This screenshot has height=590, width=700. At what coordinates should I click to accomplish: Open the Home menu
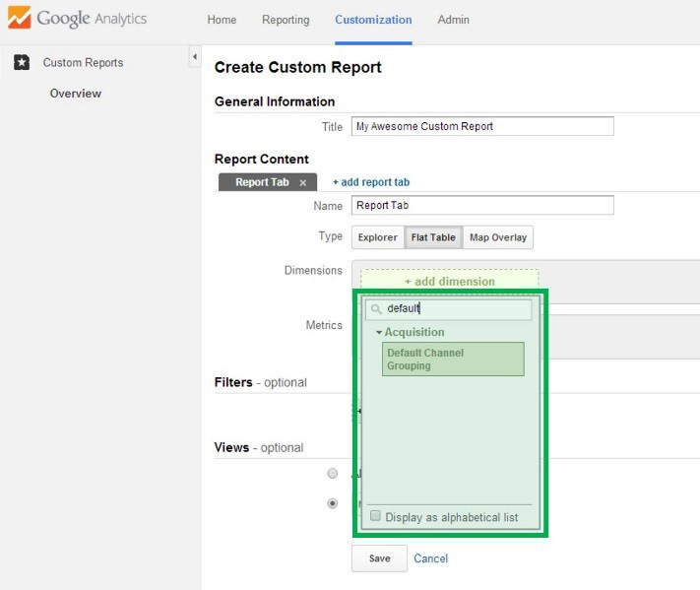click(222, 20)
